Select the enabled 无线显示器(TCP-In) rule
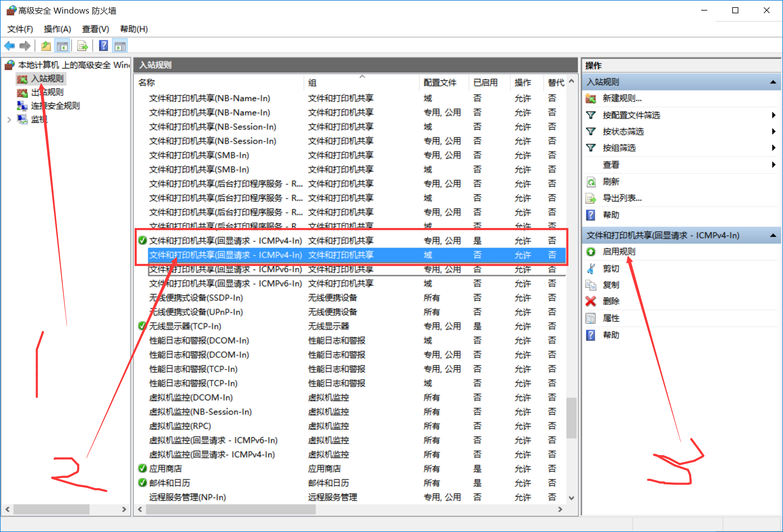 point(185,326)
